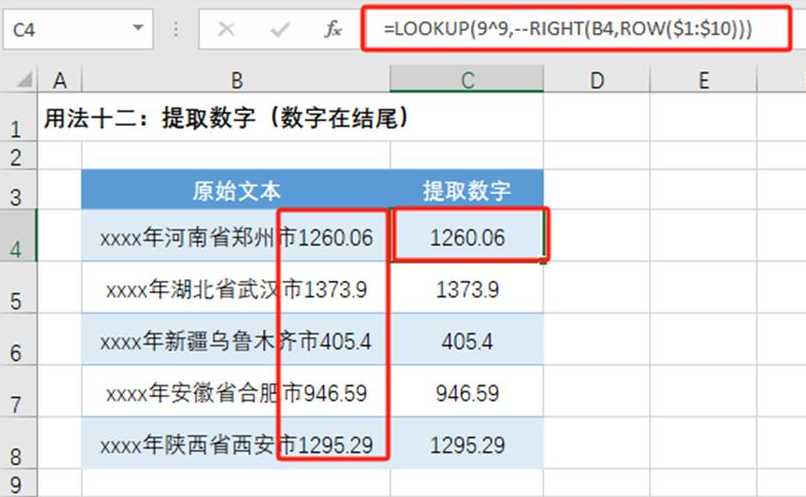Click the '提取数字' header cell
This screenshot has height=497, width=806.
(467, 190)
